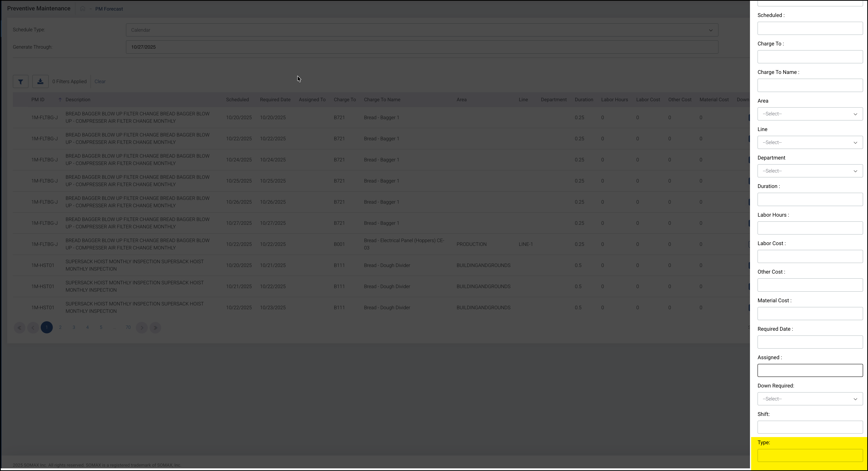Image resolution: width=868 pixels, height=471 pixels.
Task: Expand the Down Required dropdown
Action: (x=810, y=399)
